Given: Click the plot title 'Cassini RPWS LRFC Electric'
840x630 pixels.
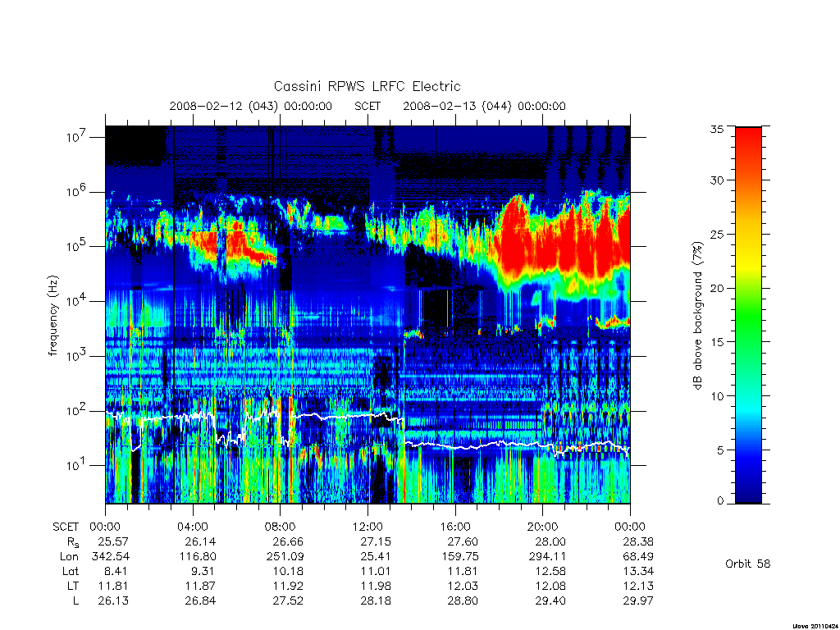Looking at the screenshot, I should pos(367,86).
